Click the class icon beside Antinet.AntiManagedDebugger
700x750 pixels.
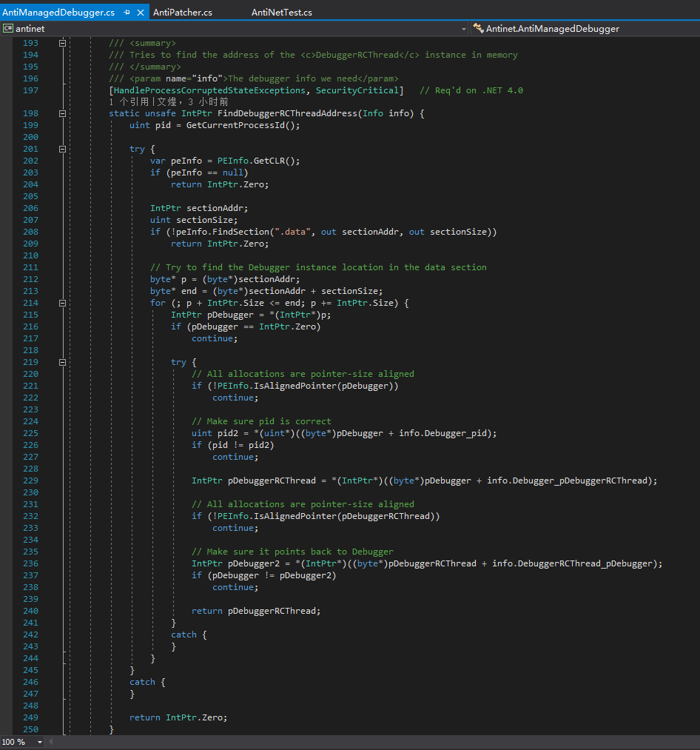point(477,29)
